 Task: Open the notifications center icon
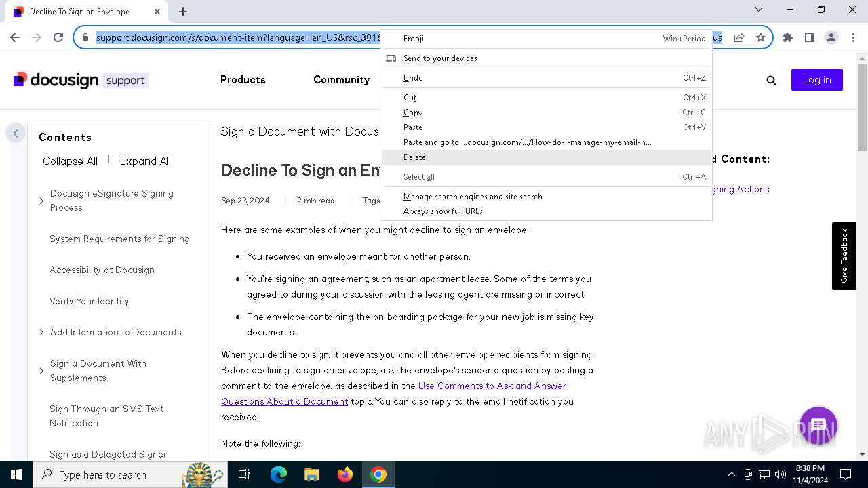(x=846, y=474)
